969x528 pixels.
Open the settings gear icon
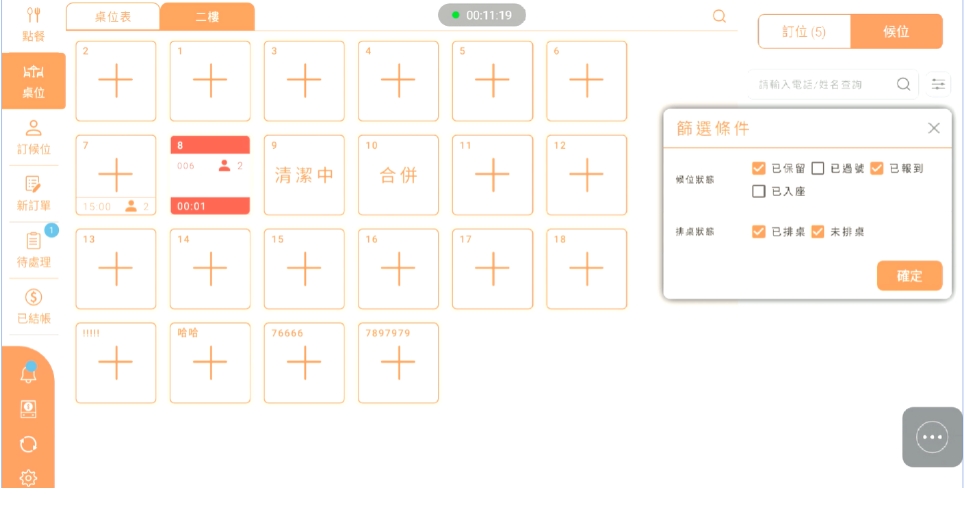tap(28, 478)
